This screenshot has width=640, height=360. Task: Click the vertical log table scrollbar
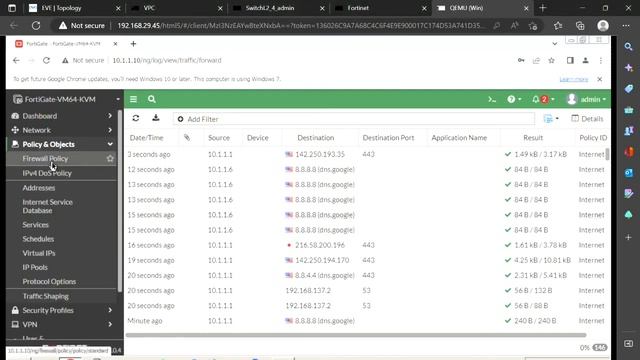pos(608,154)
